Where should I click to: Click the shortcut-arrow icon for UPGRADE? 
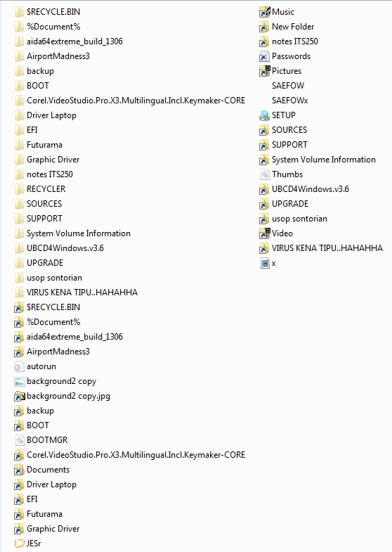[264, 204]
